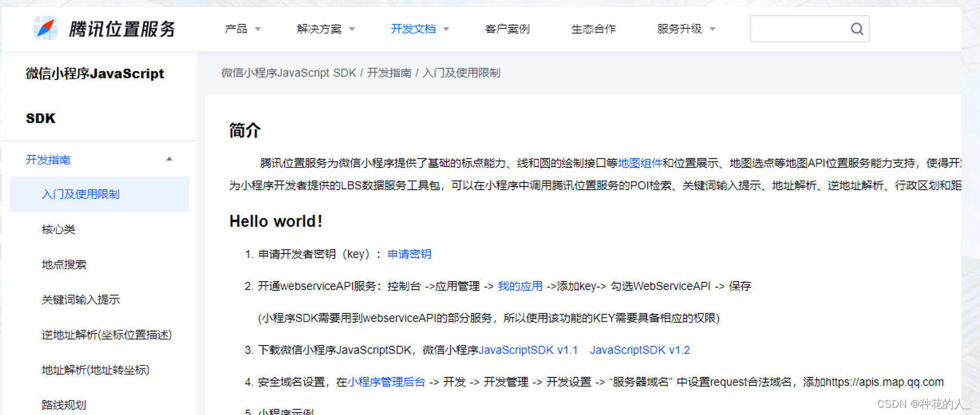Viewport: 980px width, 415px height.
Task: Open 逆地址解析(坐标位置描述) in the sidebar
Action: [x=106, y=335]
